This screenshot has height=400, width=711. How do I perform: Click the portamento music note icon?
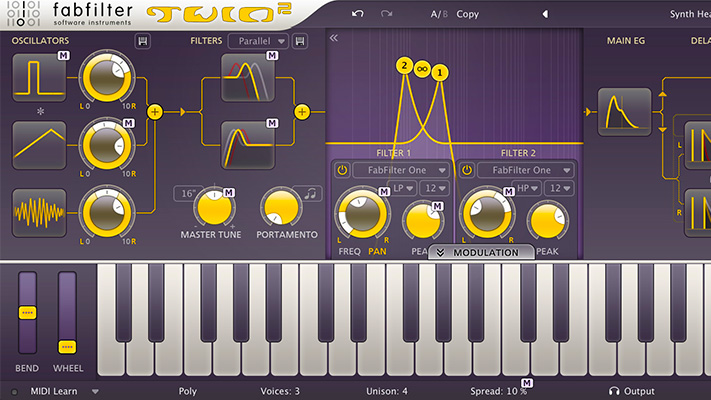pyautogui.click(x=313, y=193)
